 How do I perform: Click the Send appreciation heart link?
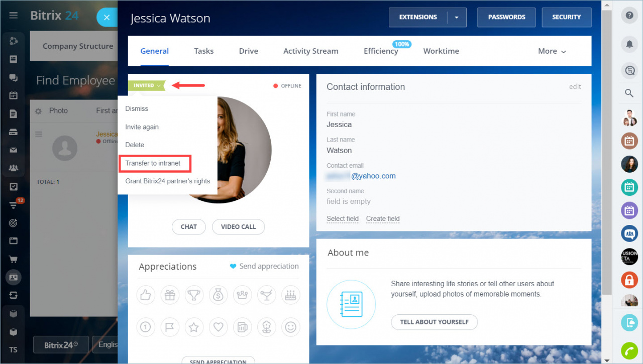(x=264, y=267)
